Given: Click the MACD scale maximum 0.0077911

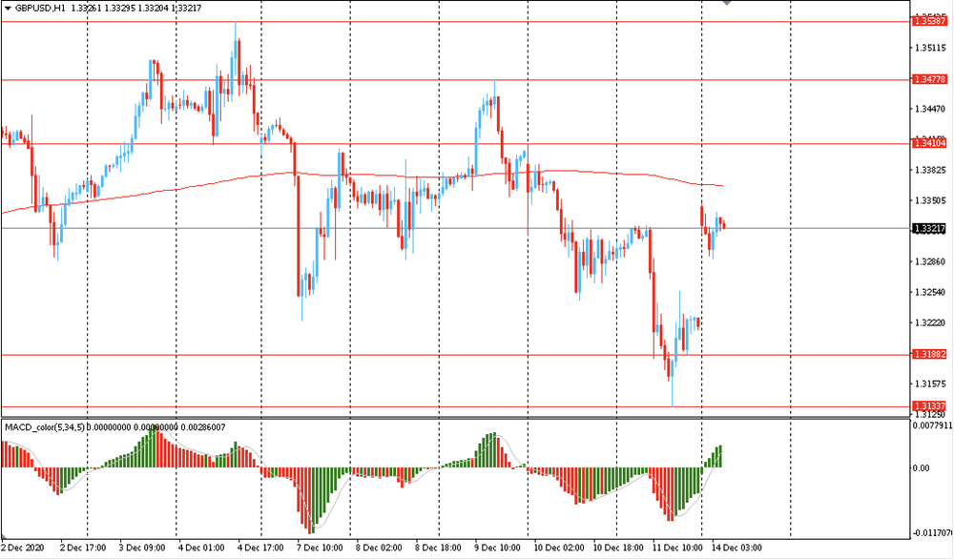Looking at the screenshot, I should coord(931,425).
